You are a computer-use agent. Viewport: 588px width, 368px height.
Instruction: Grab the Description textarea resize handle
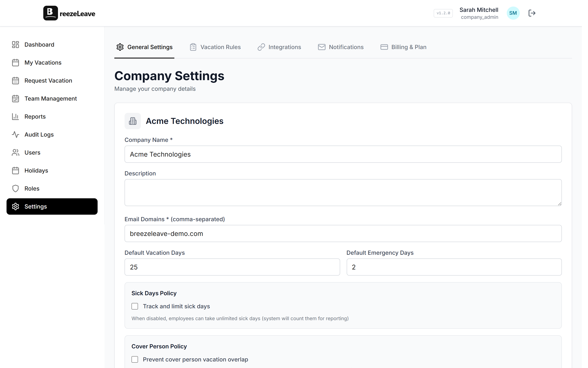tap(560, 204)
